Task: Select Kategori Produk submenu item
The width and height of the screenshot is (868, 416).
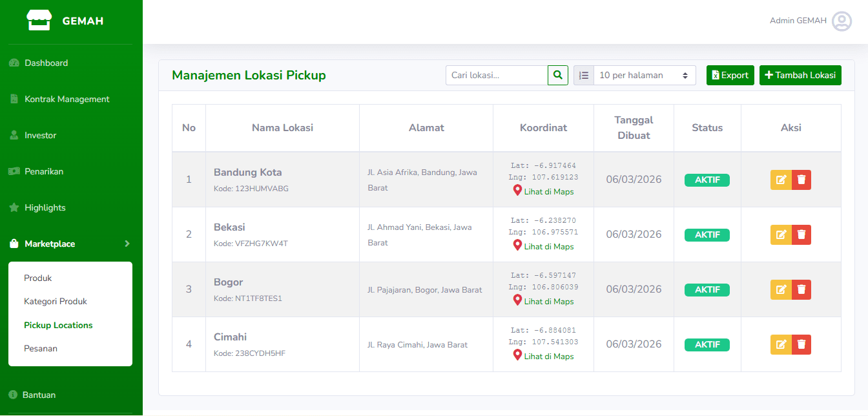Action: [56, 302]
